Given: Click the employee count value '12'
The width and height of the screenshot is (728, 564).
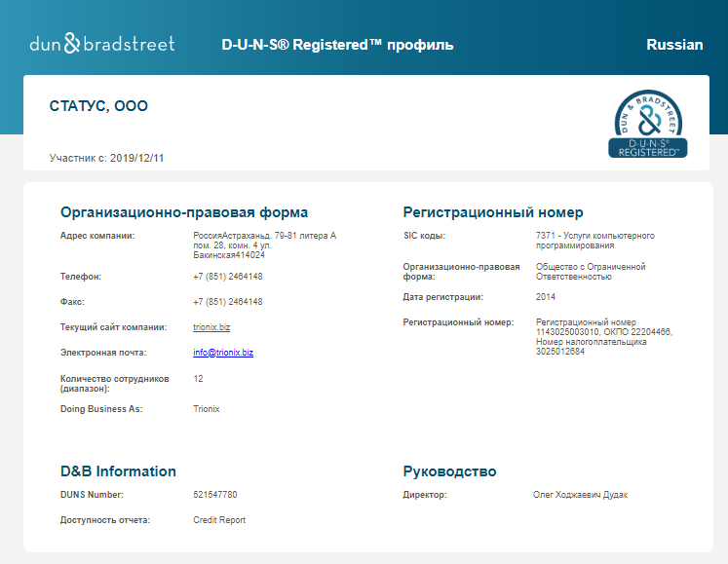Looking at the screenshot, I should tap(198, 379).
